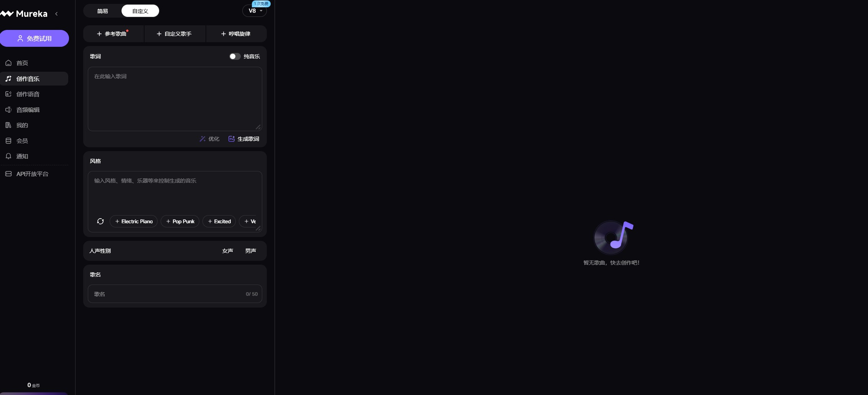Image resolution: width=868 pixels, height=395 pixels.
Task: Expand the 参考歌曲 reference song option
Action: (x=113, y=34)
